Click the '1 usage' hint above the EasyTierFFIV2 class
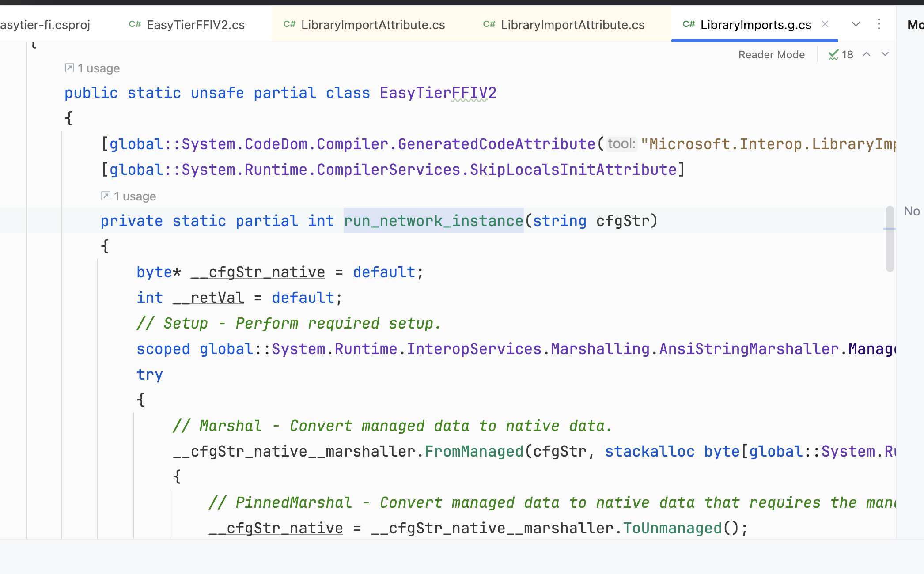Viewport: 924px width, 574px height. pos(98,68)
